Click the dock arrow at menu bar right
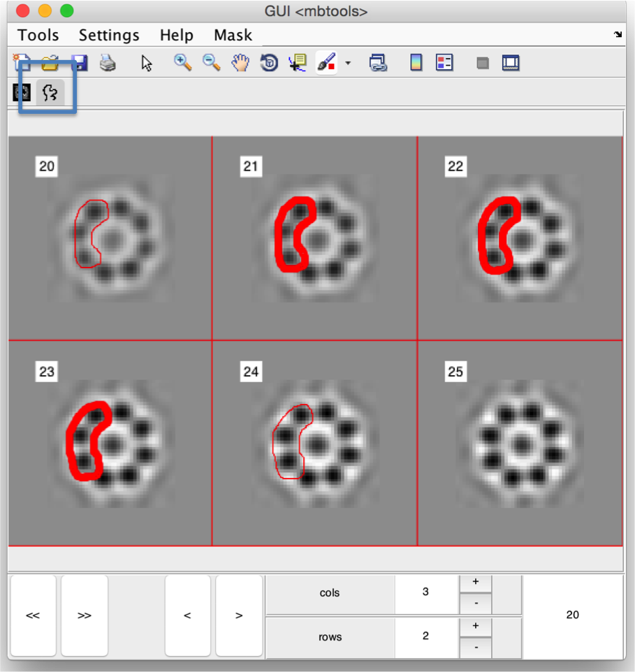 [x=618, y=34]
